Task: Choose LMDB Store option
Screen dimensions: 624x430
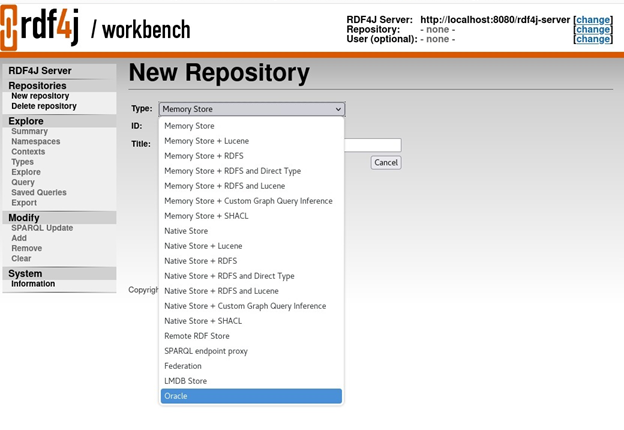Action: pos(251,381)
